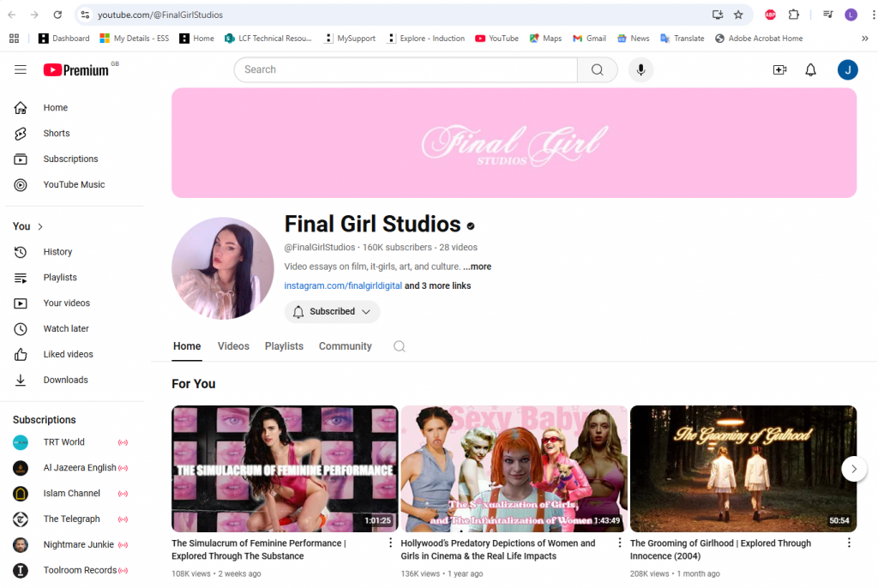
Task: Open Toolroom Records subscription channel
Action: click(x=70, y=571)
